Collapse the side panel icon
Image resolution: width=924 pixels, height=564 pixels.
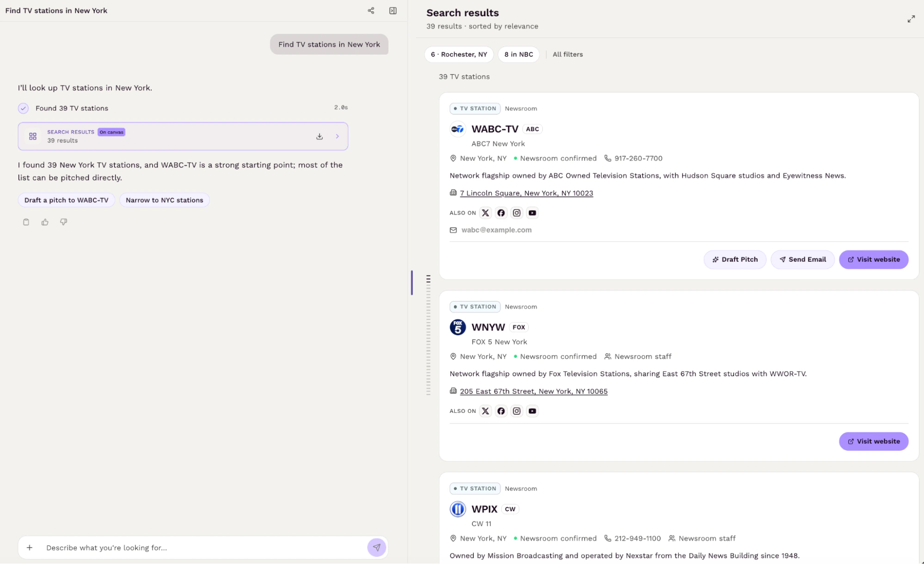(393, 11)
